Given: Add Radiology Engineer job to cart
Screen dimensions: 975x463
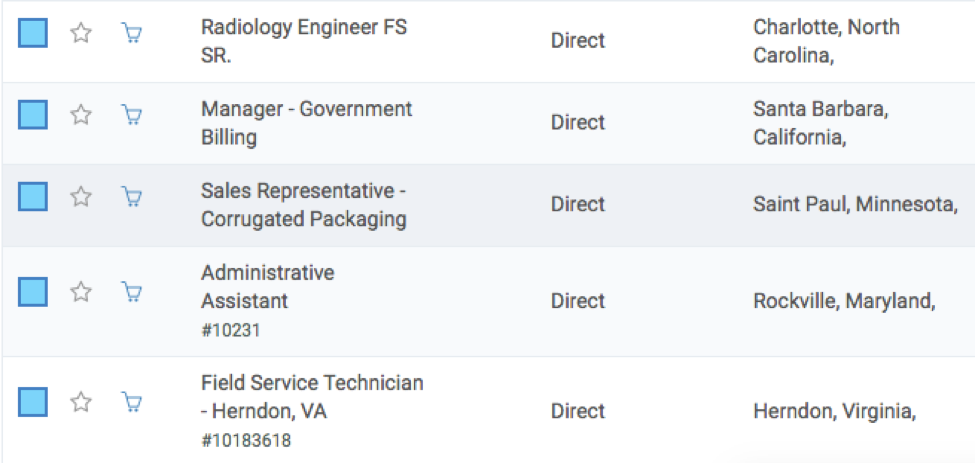Looking at the screenshot, I should coord(131,33).
